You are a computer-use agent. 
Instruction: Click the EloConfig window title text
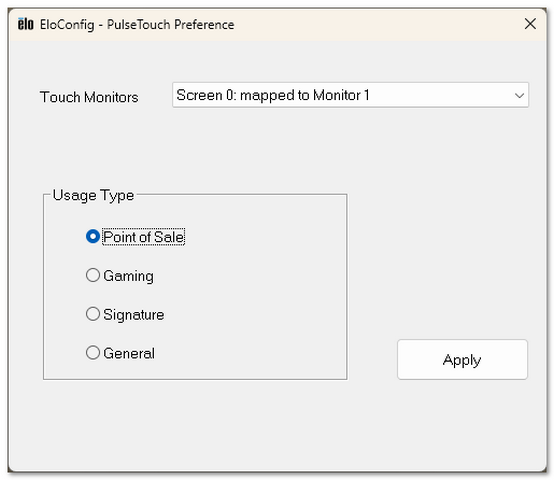[137, 25]
